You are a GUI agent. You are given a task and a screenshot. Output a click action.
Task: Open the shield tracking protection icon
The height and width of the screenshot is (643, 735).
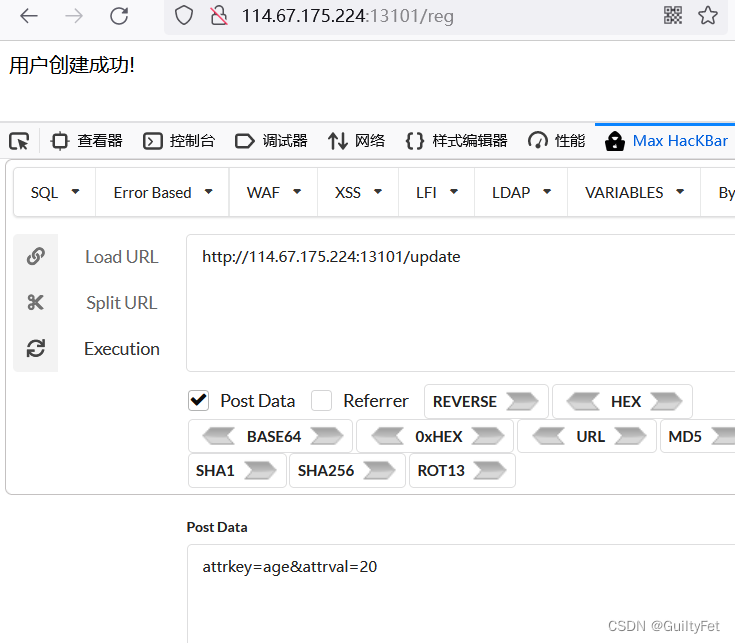[x=184, y=16]
